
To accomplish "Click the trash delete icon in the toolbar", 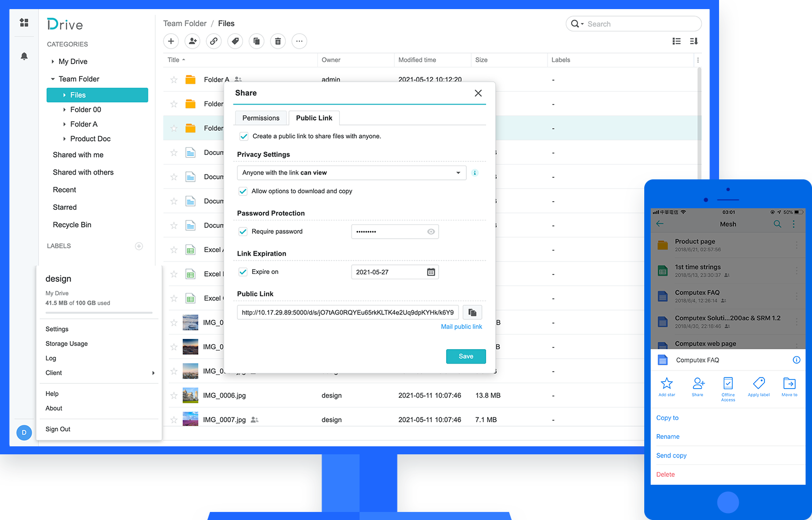I will [278, 41].
